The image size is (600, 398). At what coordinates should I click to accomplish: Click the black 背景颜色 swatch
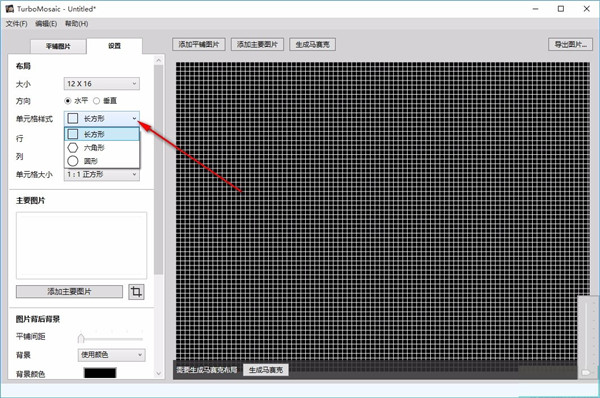pos(100,373)
